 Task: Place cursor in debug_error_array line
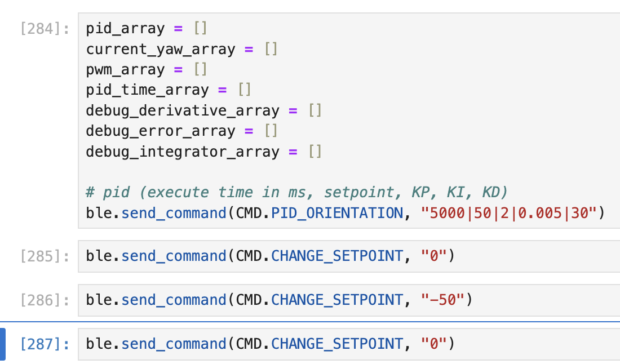click(x=181, y=131)
